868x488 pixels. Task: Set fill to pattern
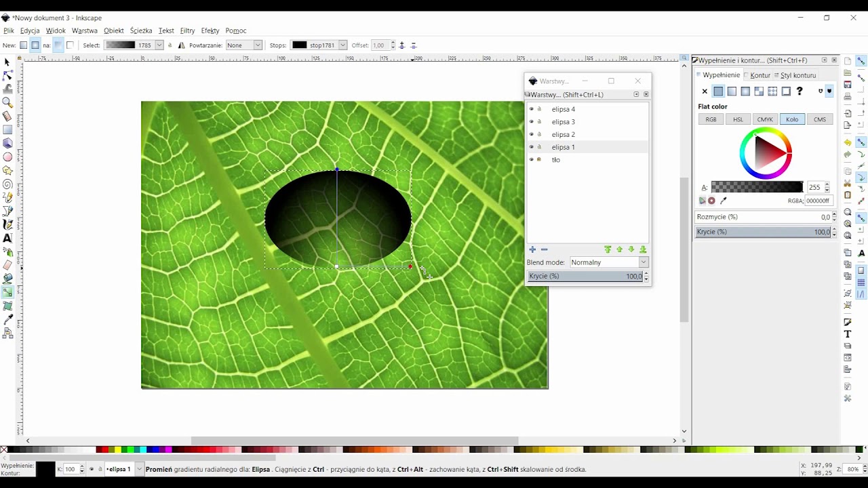tap(772, 91)
